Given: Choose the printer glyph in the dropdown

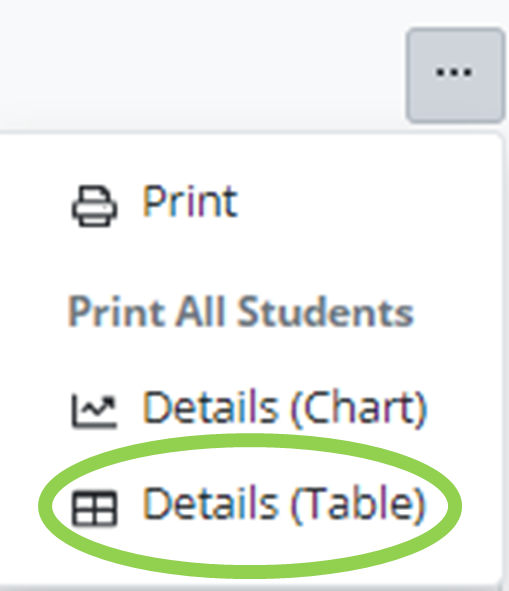Looking at the screenshot, I should pos(94,206).
